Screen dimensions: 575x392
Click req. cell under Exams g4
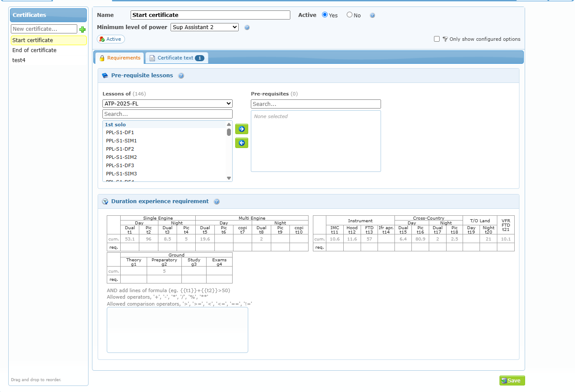(x=219, y=280)
